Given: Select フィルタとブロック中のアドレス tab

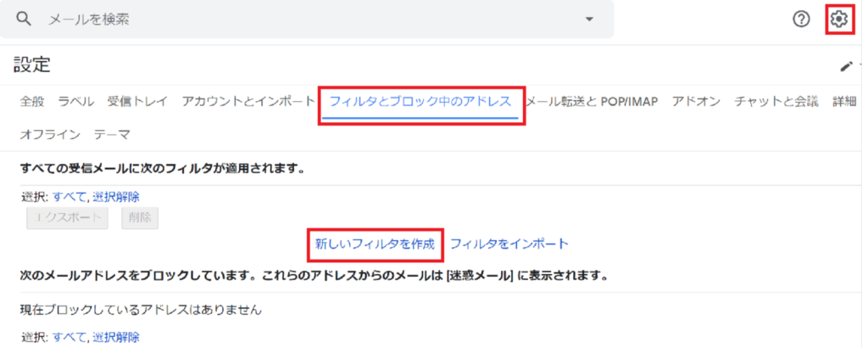Looking at the screenshot, I should point(420,102).
